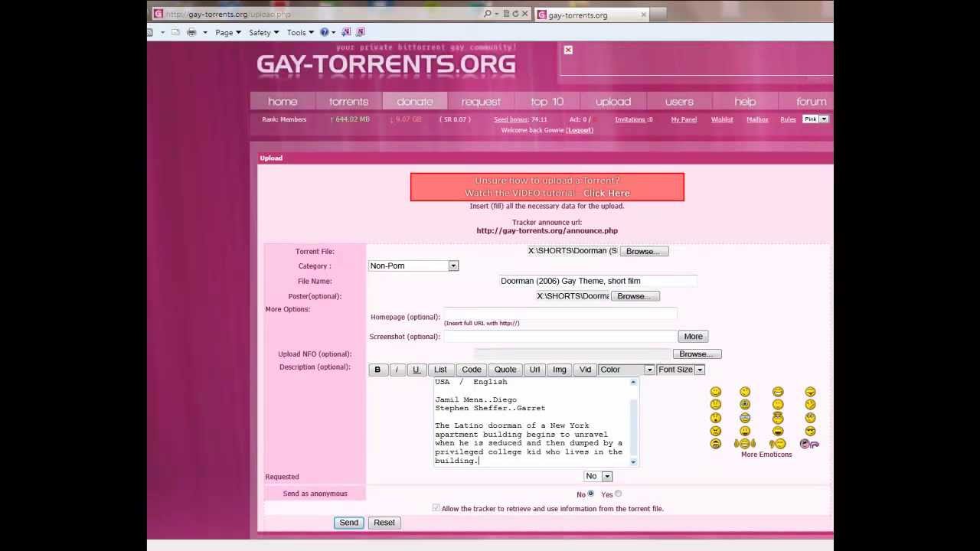Insert a List tag in description
This screenshot has height=551, width=980.
(440, 370)
